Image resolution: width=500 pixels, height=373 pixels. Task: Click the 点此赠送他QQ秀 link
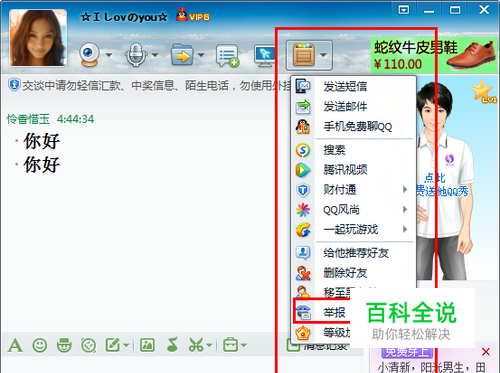pyautogui.click(x=442, y=185)
